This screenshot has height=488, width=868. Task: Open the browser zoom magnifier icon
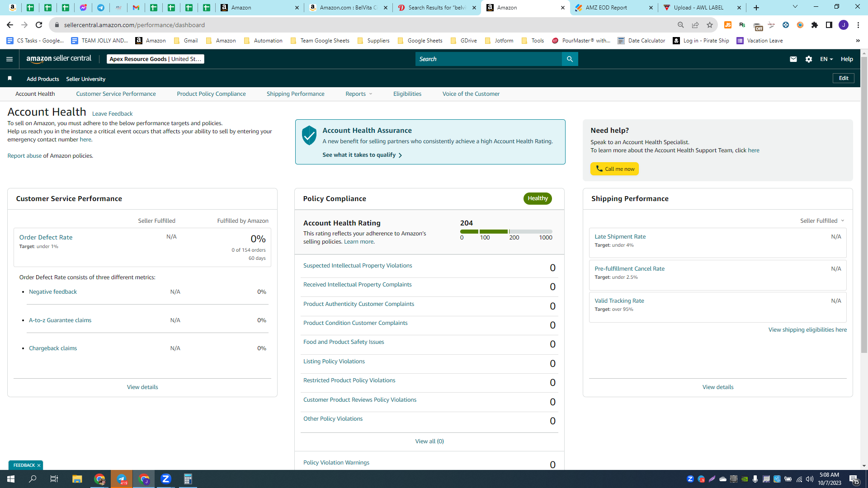coord(680,25)
